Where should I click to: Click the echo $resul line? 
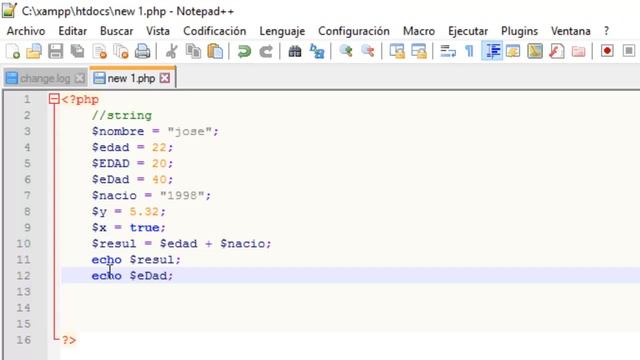136,260
